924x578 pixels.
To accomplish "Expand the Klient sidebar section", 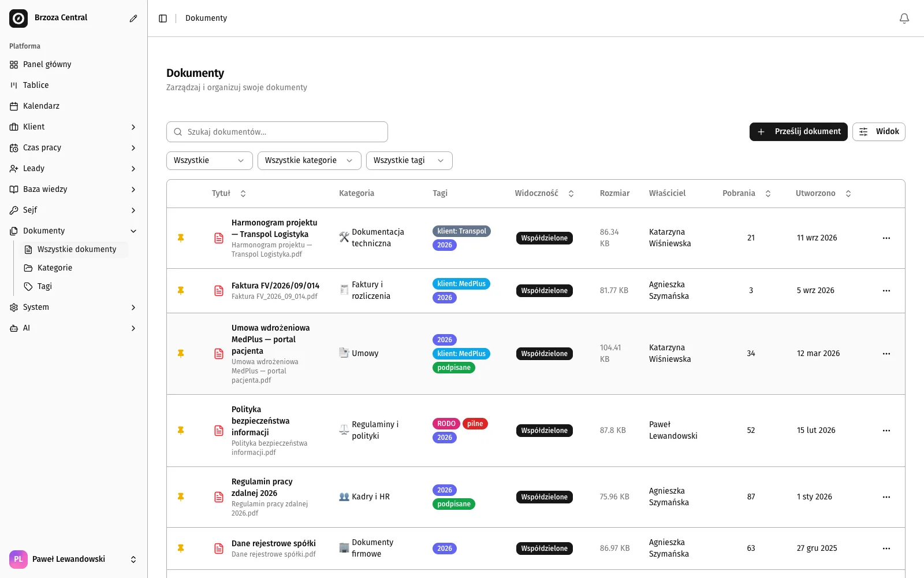I will tap(73, 127).
